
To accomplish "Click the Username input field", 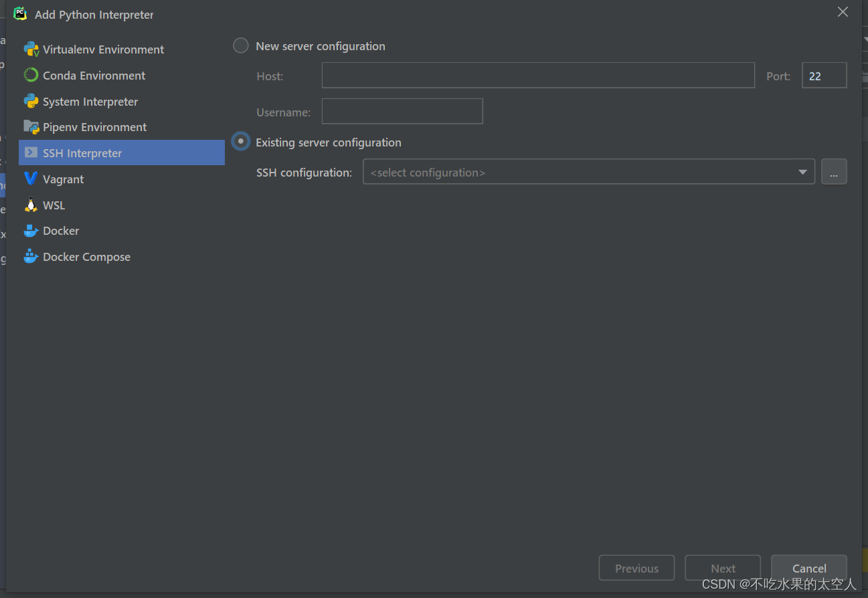I will [x=402, y=111].
